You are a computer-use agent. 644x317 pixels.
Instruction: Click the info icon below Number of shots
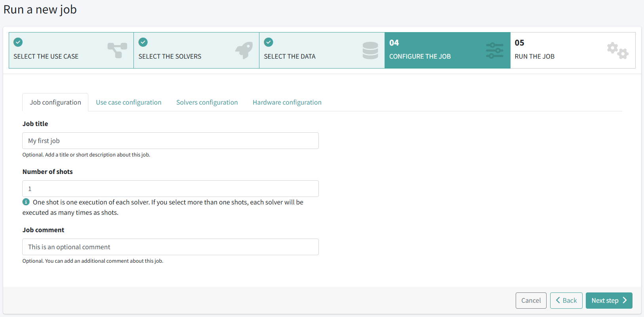26,202
